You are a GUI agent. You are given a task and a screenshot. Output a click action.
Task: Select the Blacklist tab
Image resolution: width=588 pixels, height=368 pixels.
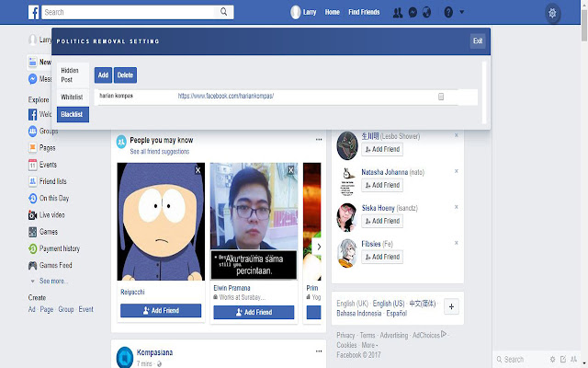pos(73,114)
